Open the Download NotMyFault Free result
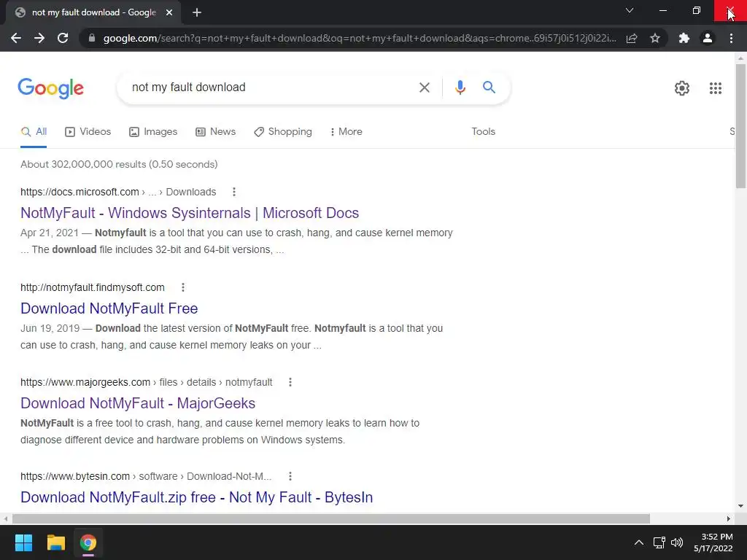The width and height of the screenshot is (747, 560). [x=109, y=308]
